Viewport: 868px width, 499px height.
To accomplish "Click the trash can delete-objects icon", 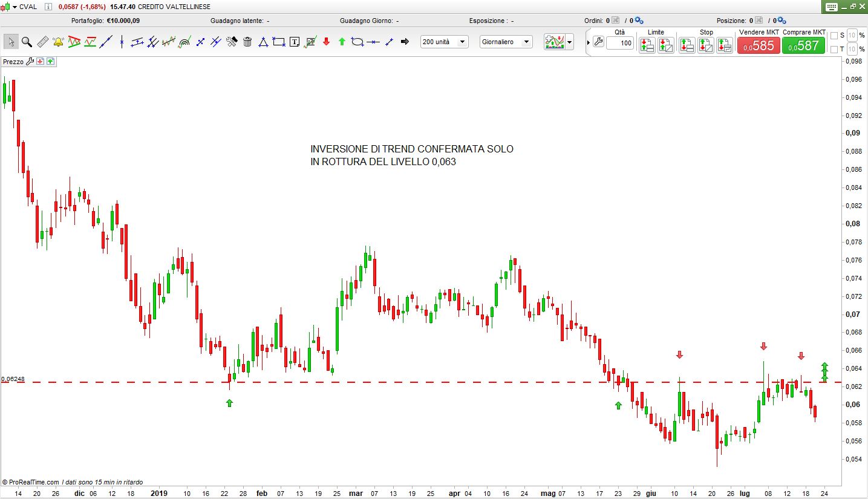I will (247, 42).
